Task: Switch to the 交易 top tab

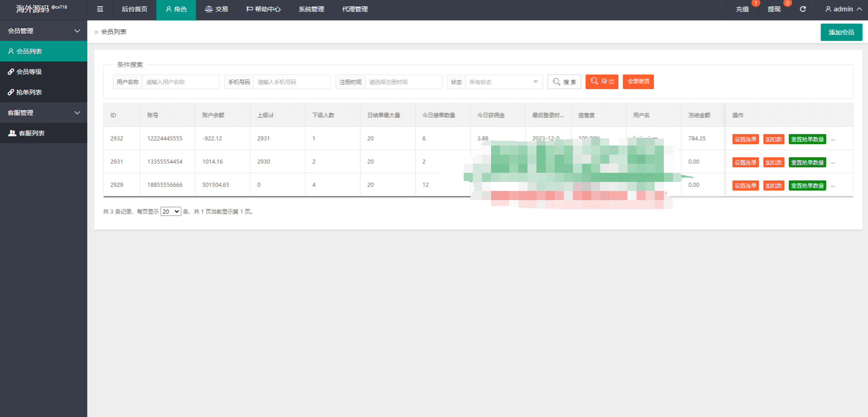Action: point(216,9)
